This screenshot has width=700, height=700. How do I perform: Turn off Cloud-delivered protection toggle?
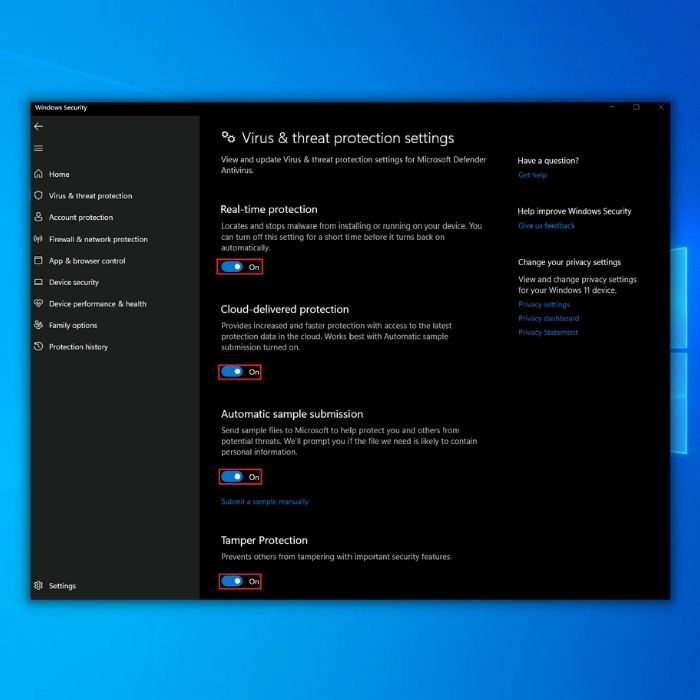click(232, 372)
